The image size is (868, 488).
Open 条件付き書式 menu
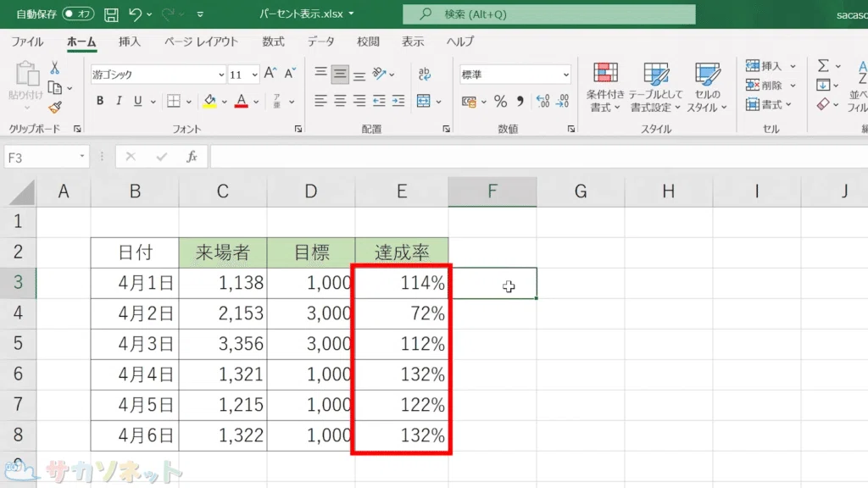(605, 87)
